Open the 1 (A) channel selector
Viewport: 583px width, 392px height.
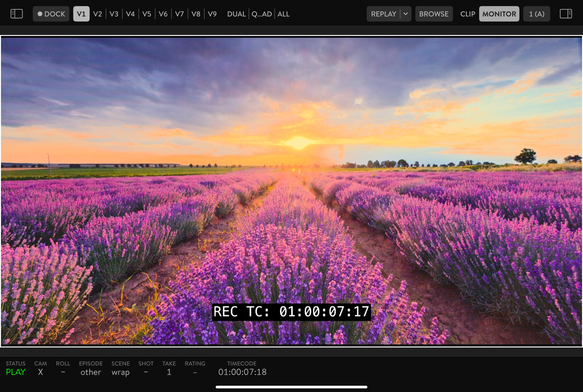(x=536, y=14)
